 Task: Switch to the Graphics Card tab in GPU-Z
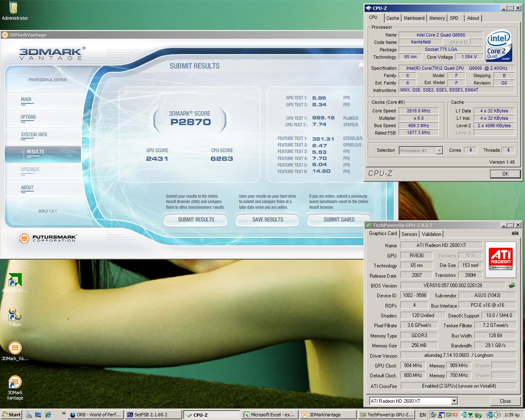click(383, 233)
